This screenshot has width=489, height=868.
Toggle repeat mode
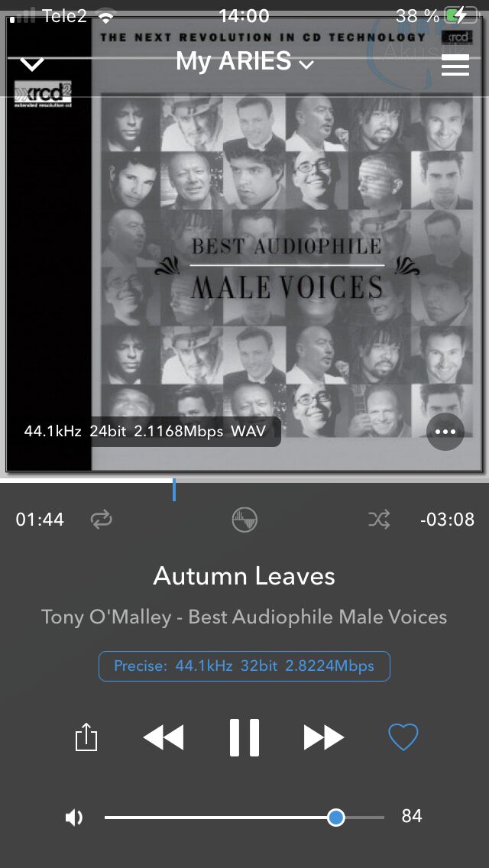102,520
